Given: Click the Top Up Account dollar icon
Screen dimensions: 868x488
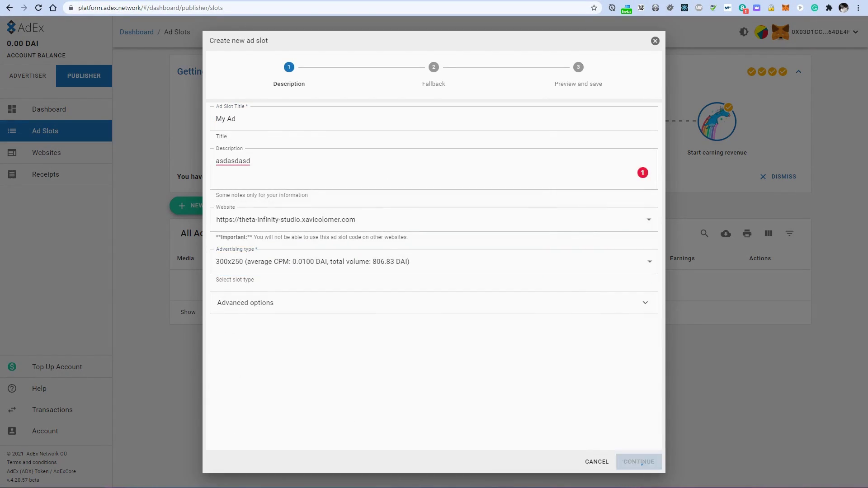Looking at the screenshot, I should pyautogui.click(x=12, y=367).
